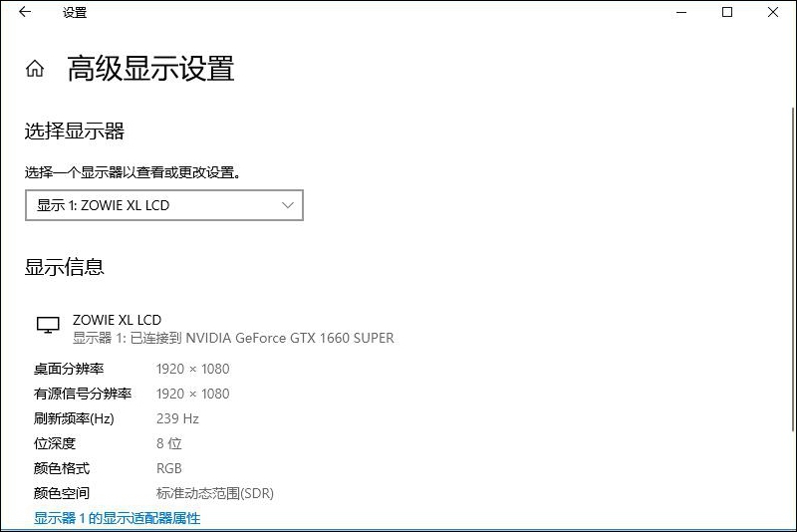Click the 标准动态范围(SDR) value
Viewport: 797px width, 532px height.
click(x=214, y=493)
